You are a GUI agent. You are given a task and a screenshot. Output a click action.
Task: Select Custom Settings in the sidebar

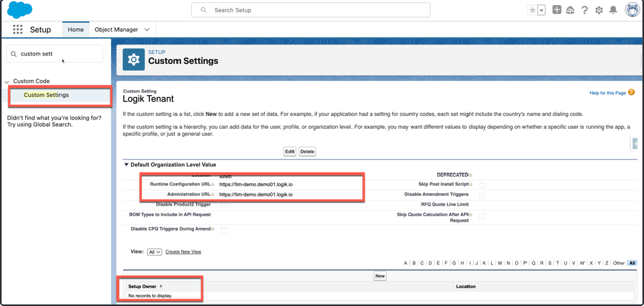46,95
